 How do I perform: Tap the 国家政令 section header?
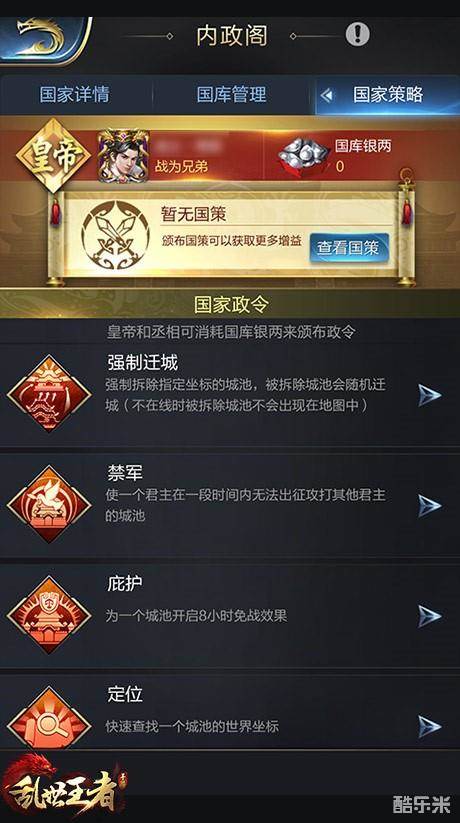(231, 304)
